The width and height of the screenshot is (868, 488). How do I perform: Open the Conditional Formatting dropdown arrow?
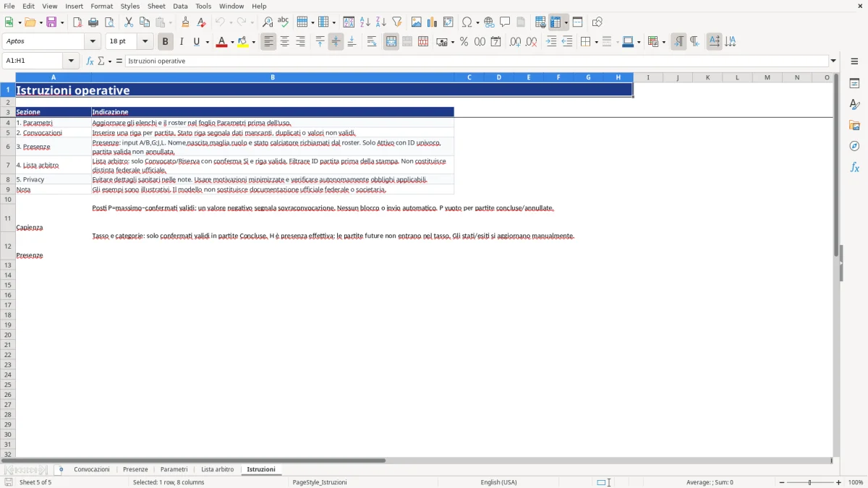663,42
